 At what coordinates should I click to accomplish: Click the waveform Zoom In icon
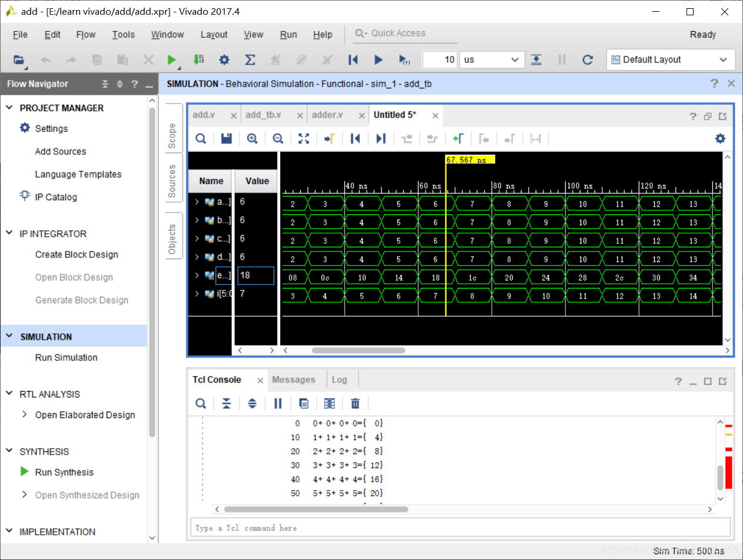coord(252,138)
